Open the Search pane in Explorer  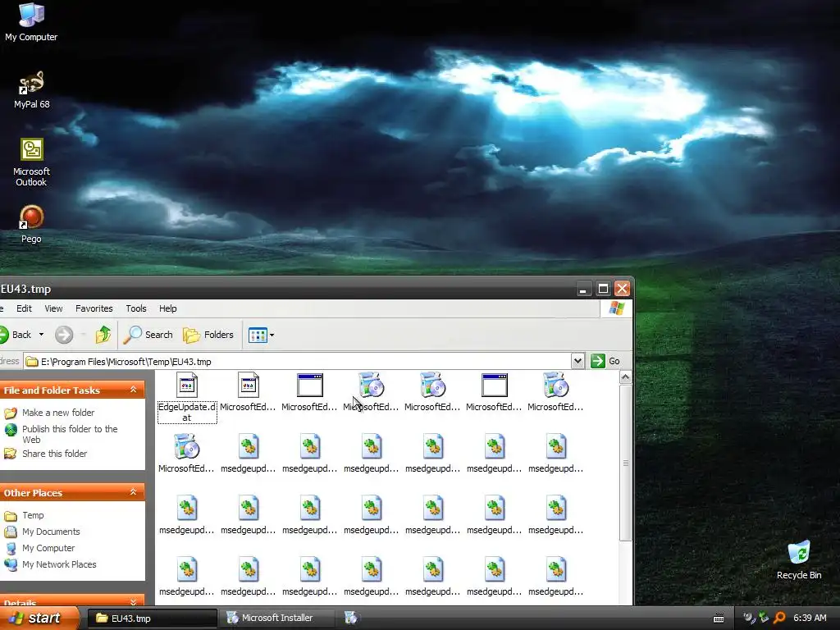tap(148, 335)
